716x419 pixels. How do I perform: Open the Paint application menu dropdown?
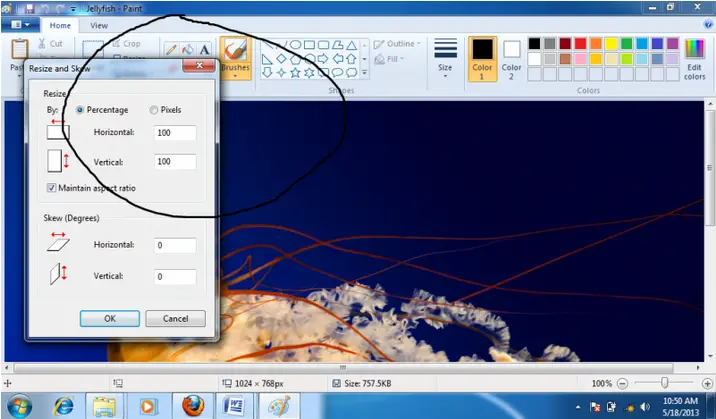[20, 25]
